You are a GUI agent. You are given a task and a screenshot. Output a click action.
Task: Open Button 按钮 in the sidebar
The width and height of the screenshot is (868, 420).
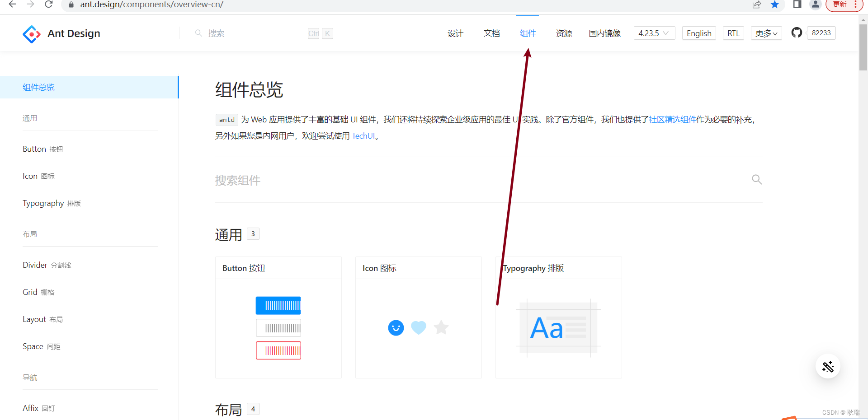[43, 149]
